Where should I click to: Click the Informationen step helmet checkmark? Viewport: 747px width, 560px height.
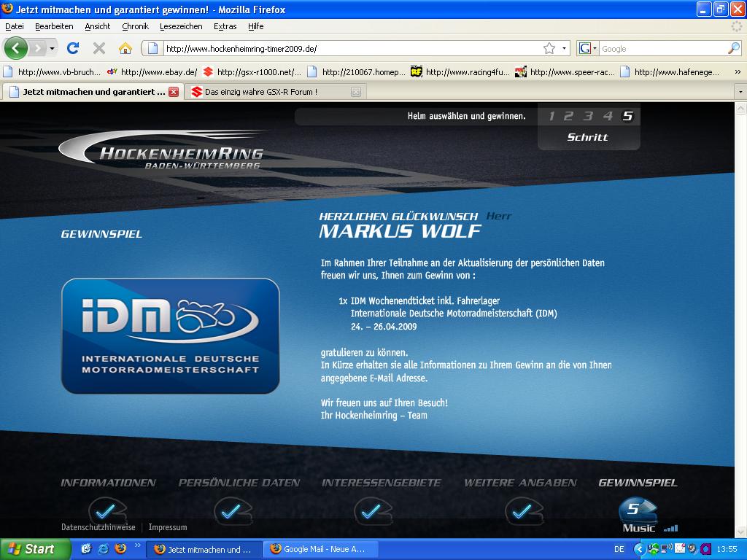click(107, 511)
